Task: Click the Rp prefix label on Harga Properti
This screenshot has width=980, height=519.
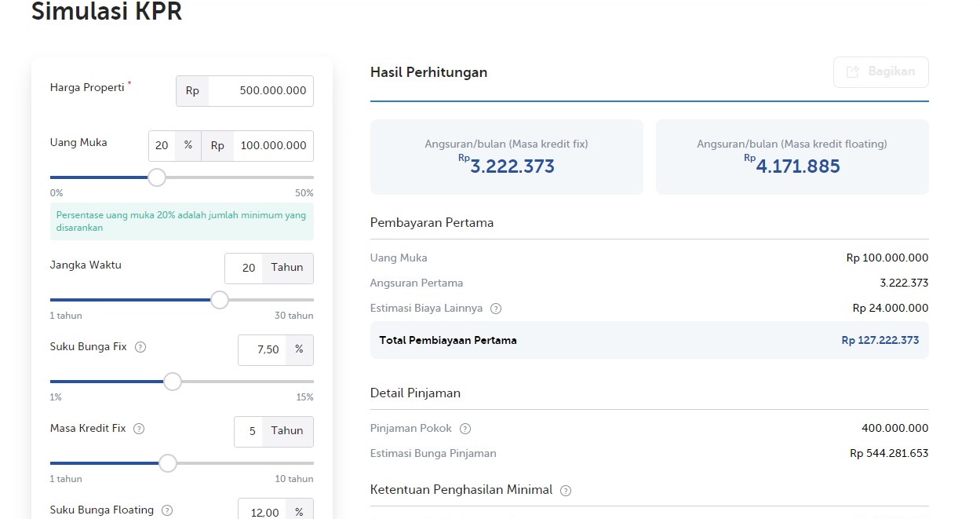Action: pos(191,90)
